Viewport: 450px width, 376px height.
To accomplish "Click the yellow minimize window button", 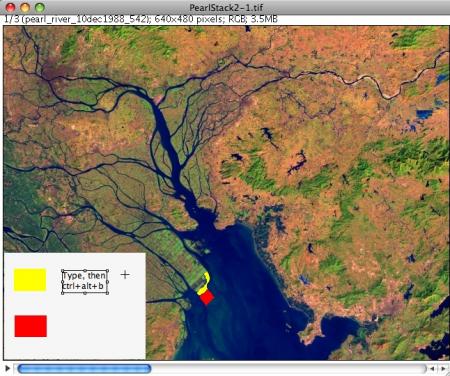I will click(x=25, y=7).
